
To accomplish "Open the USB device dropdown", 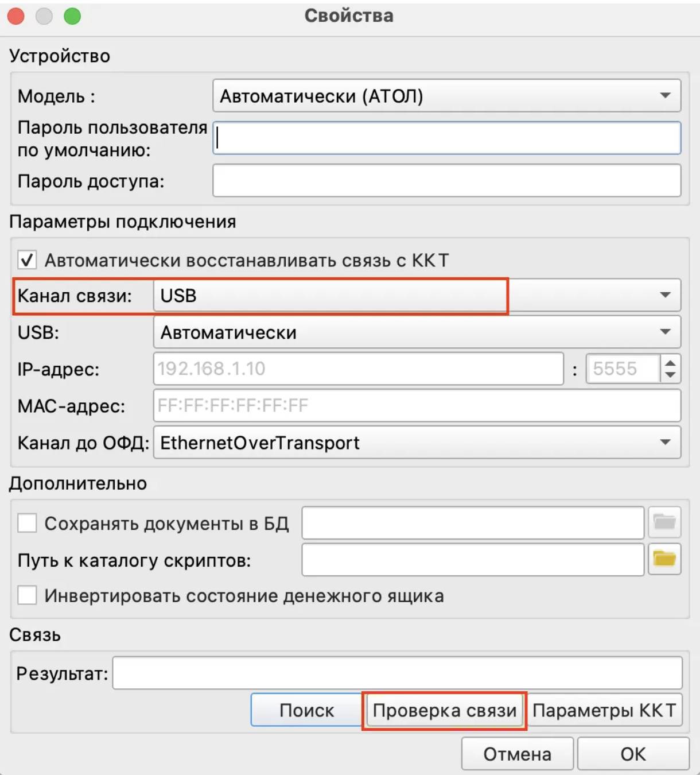I will click(x=417, y=332).
